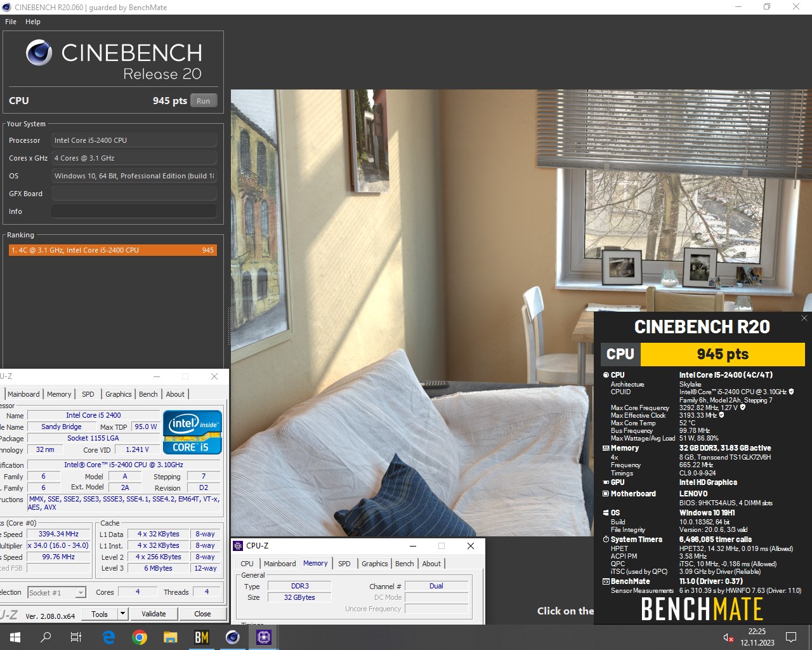The height and width of the screenshot is (650, 812).
Task: Switch to BenchMate taskbar icon
Action: tap(201, 637)
